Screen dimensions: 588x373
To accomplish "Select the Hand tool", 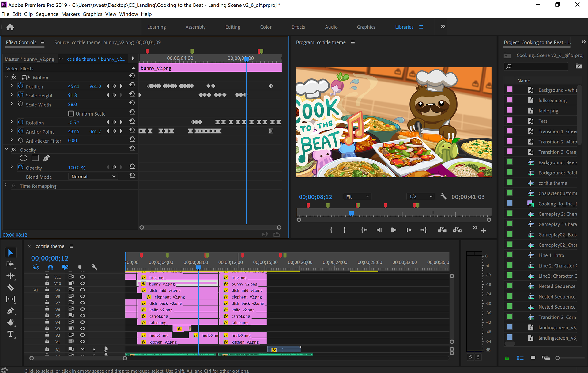I will (10, 322).
